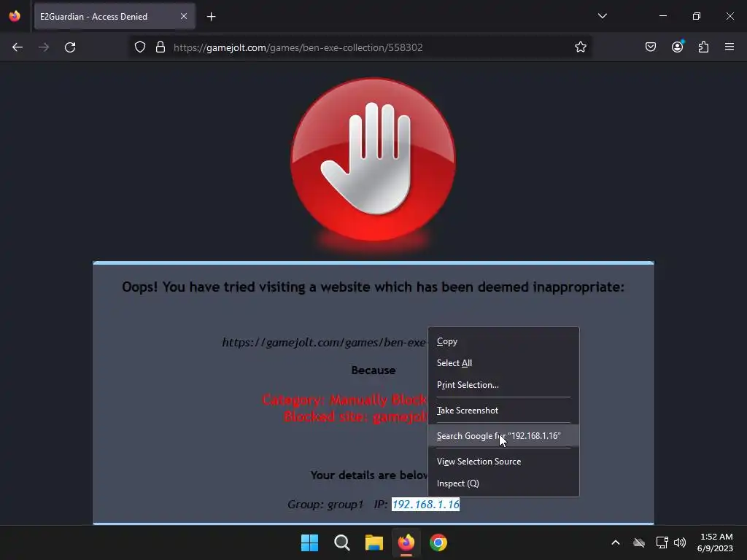This screenshot has width=747, height=560.
Task: Click the "Oops! You have tried visiting" heading
Action: 373,287
